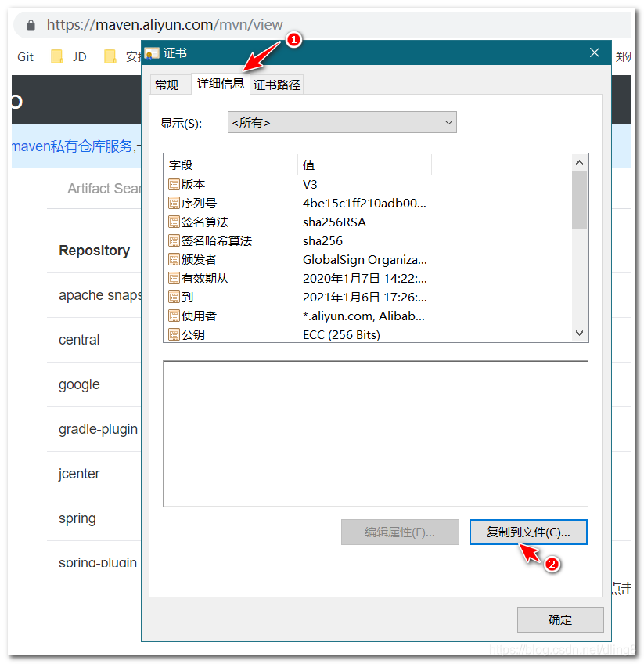644x664 pixels.
Task: Click gradle-plugin repository in the web page
Action: pos(98,429)
